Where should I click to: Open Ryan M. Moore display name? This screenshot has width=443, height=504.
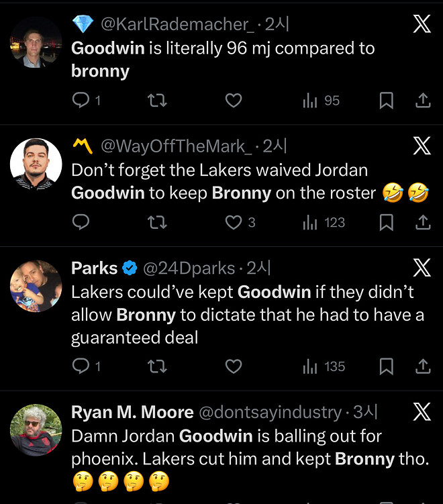coord(132,412)
